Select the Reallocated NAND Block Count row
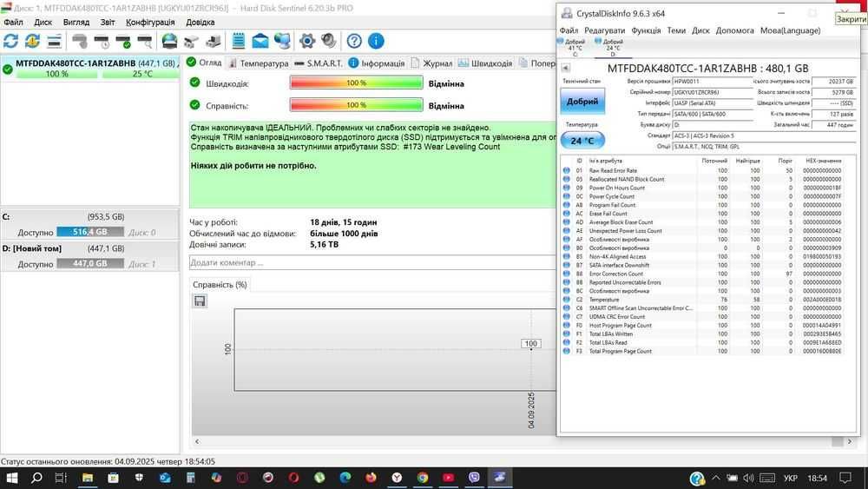This screenshot has width=868, height=489. 703,180
